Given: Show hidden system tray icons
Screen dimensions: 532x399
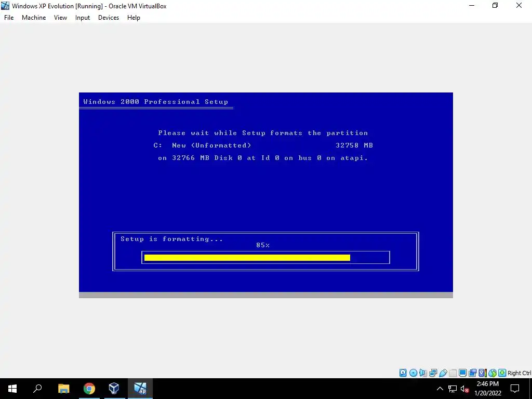Looking at the screenshot, I should tap(440, 389).
